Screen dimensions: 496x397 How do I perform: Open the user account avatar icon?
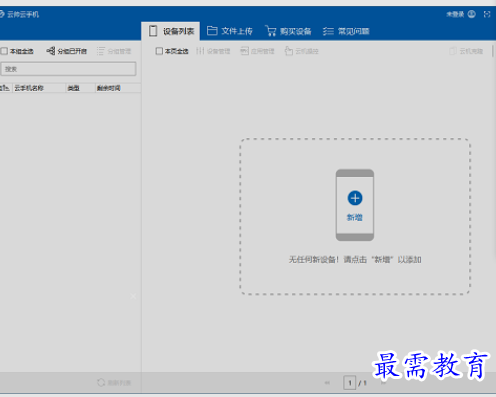point(471,14)
